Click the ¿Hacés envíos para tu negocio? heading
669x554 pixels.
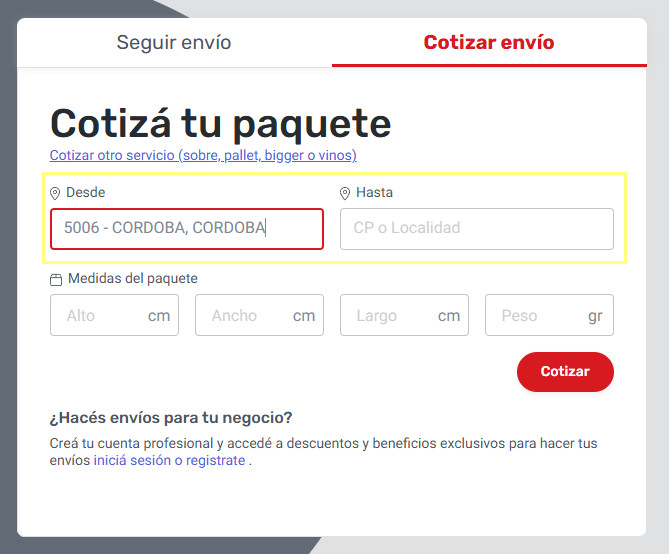pyautogui.click(x=171, y=417)
